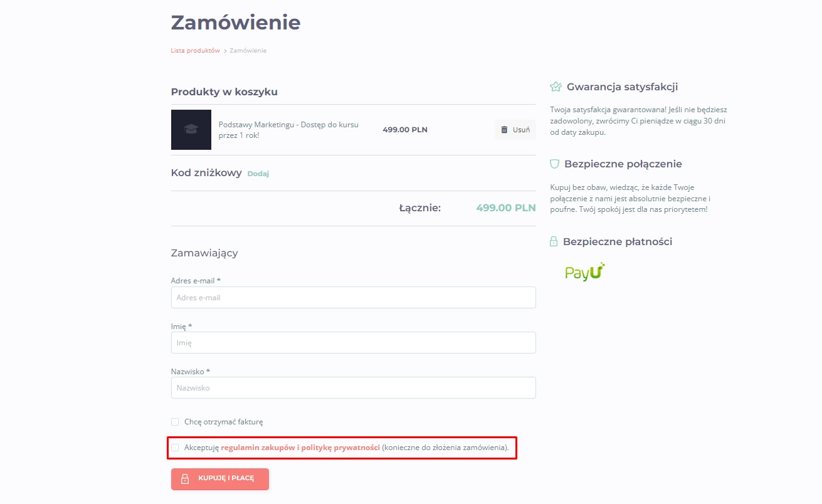Click the breadcrumb chevron after Lista produktów
The height and width of the screenshot is (504, 822).
pyautogui.click(x=225, y=51)
